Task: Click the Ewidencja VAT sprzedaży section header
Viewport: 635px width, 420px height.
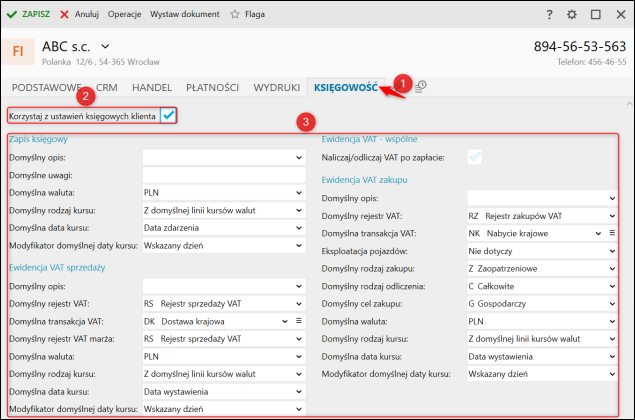Action: coord(57,267)
